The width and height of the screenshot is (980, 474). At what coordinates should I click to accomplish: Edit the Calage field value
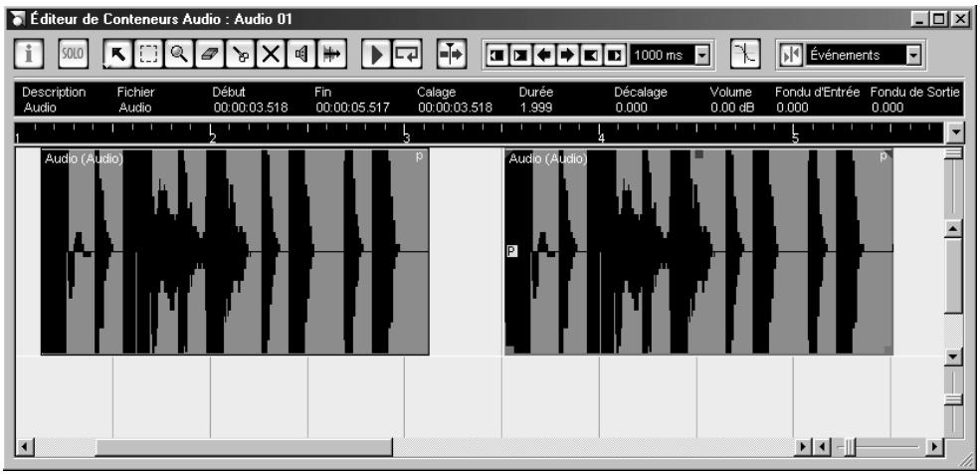[455, 108]
